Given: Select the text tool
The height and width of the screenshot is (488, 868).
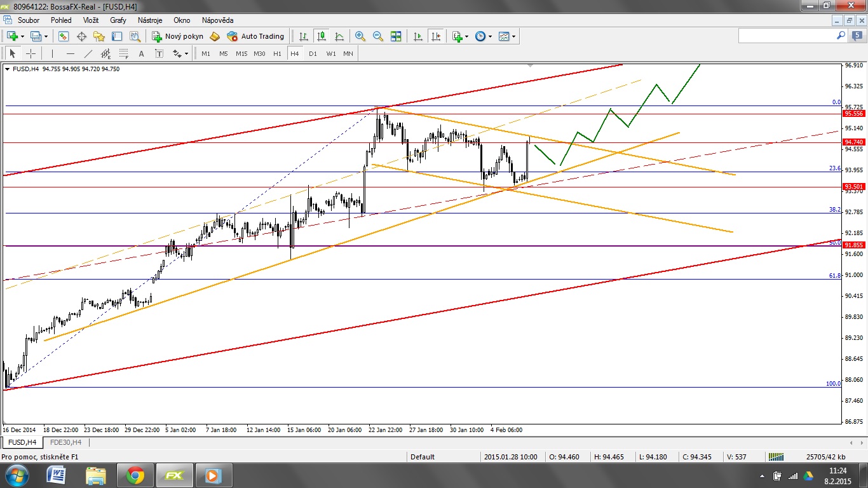Looking at the screenshot, I should pyautogui.click(x=141, y=53).
